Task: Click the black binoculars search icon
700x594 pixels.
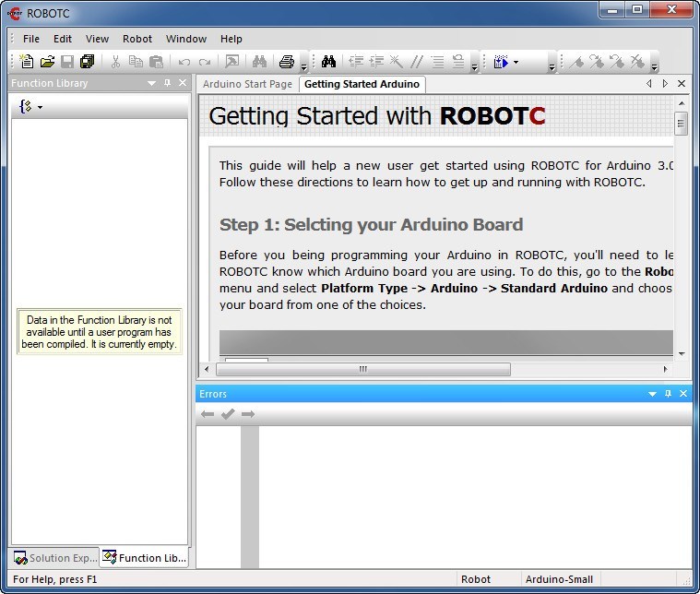Action: [x=328, y=62]
